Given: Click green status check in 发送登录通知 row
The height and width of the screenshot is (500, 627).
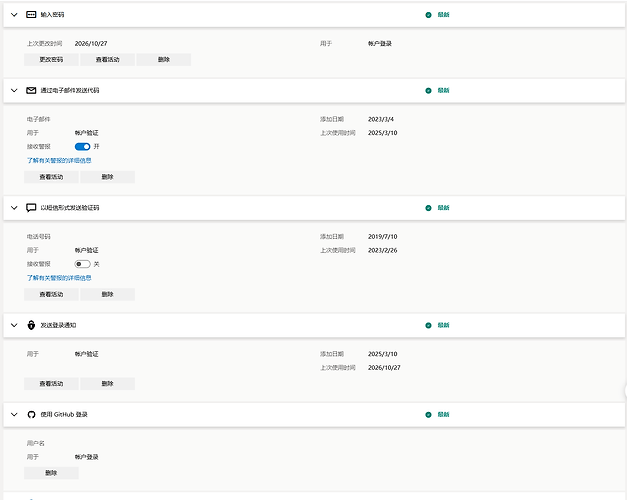Looking at the screenshot, I should [428, 325].
